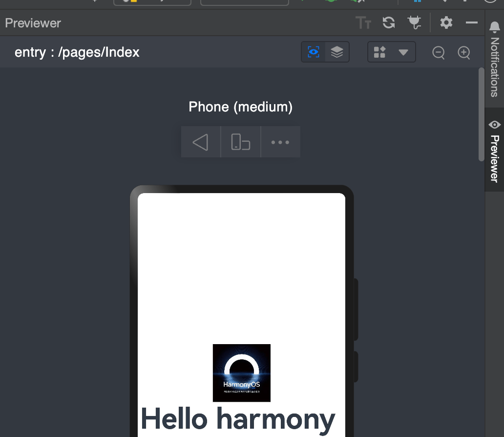Toggle the inspector eye mode

click(313, 52)
